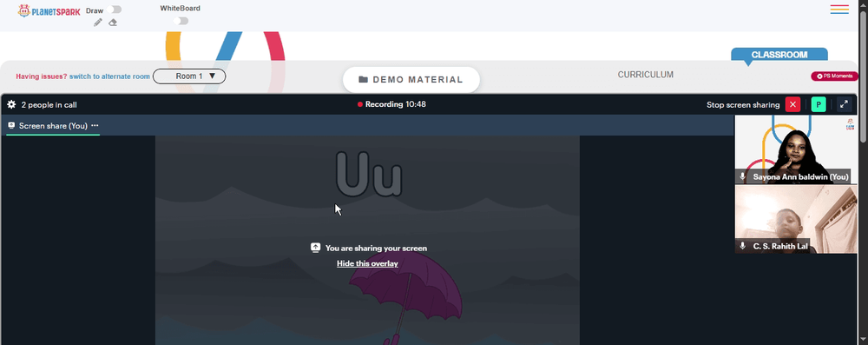Click Hide this overlay link
The height and width of the screenshot is (345, 868).
367,263
